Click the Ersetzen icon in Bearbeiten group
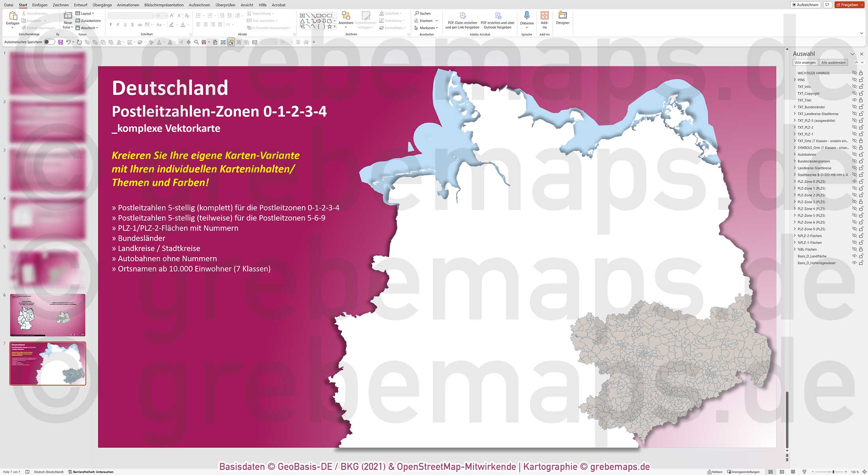This screenshot has width=868, height=475. pyautogui.click(x=416, y=21)
